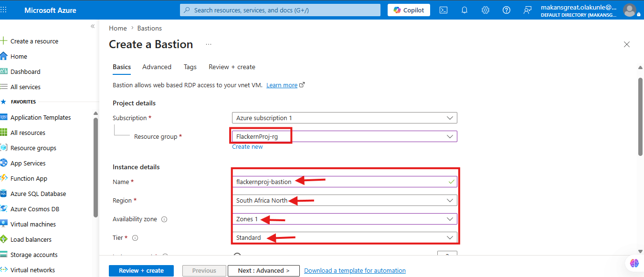Open the notifications bell
Viewport: 644px width, 277px height.
coord(465,10)
